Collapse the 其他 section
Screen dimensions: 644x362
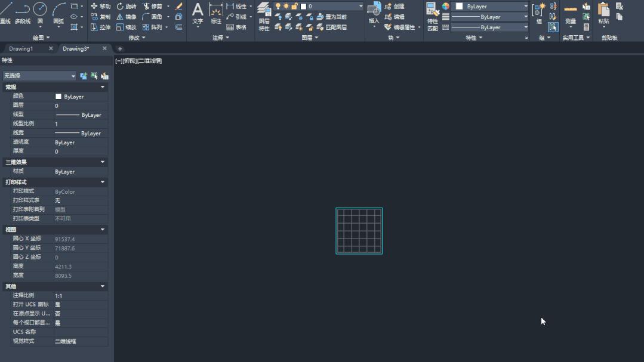[102, 286]
